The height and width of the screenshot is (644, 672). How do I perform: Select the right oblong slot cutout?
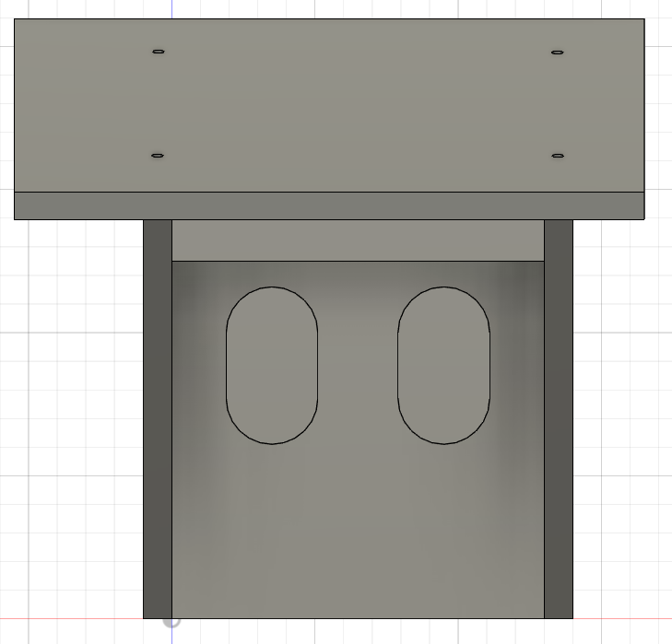443,366
